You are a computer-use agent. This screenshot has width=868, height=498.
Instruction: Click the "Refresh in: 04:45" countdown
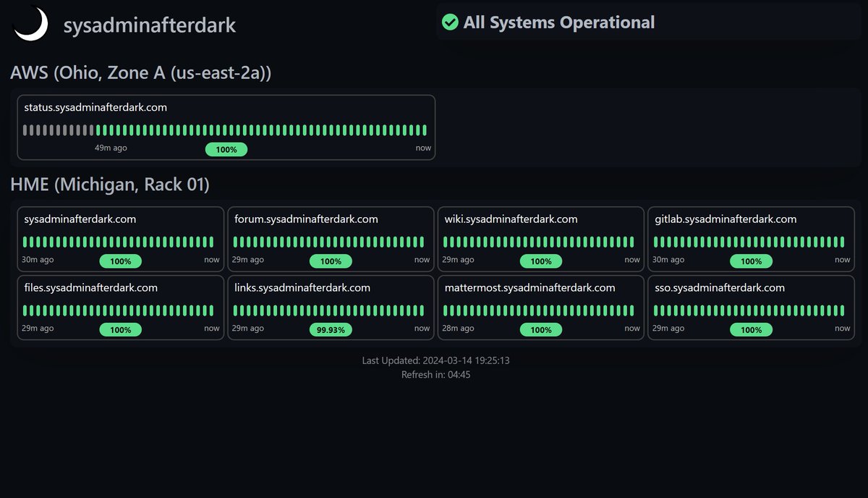tap(436, 375)
